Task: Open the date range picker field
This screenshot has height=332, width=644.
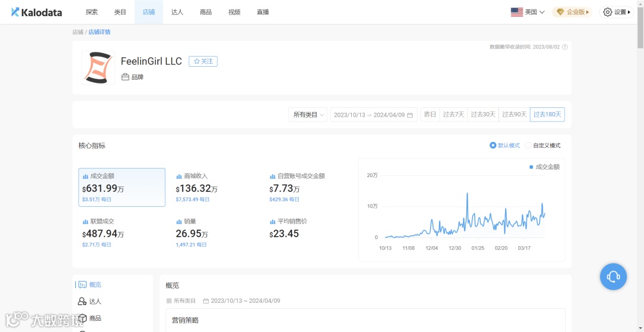Action: (374, 115)
